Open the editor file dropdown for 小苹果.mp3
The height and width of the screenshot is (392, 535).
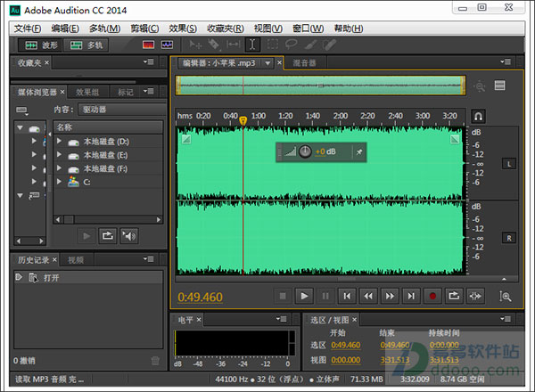(x=267, y=63)
